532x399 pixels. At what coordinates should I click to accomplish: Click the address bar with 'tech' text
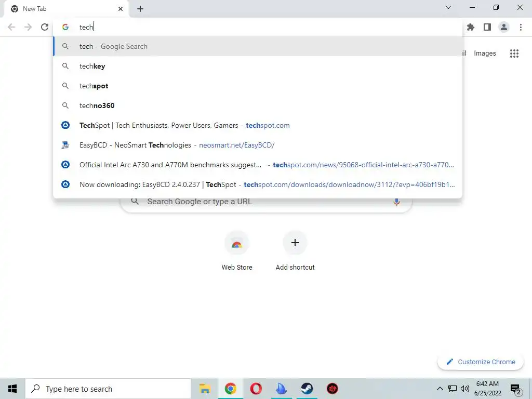(x=258, y=27)
